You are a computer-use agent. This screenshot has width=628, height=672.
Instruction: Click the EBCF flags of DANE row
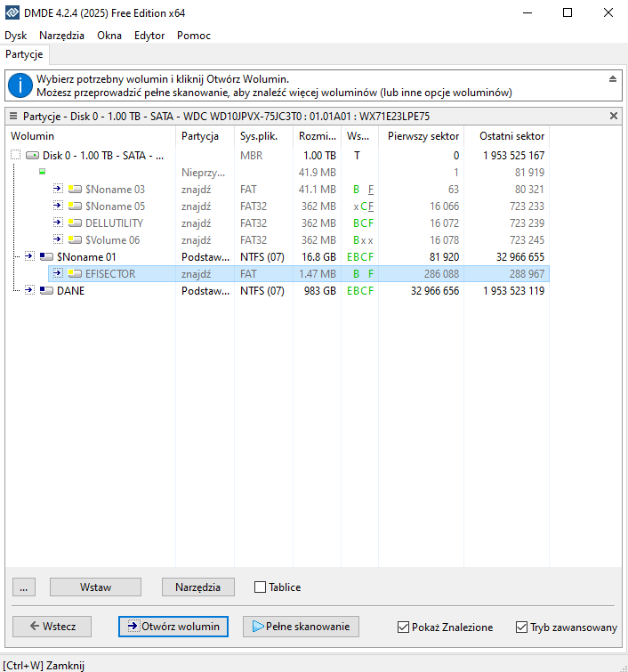[360, 290]
